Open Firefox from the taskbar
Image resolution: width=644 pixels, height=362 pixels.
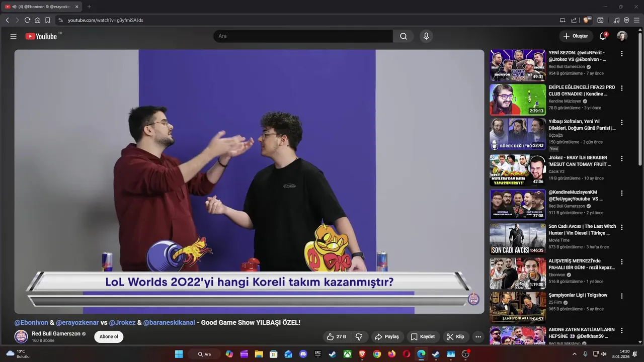coord(391,354)
